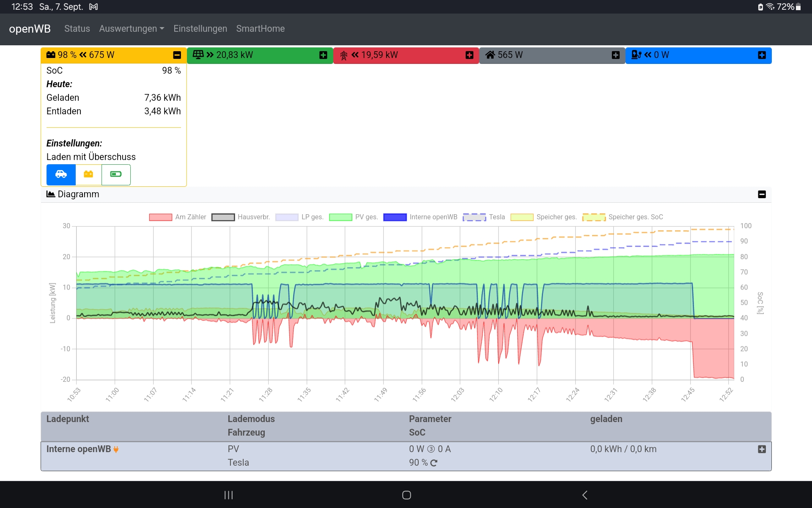
Task: Open the Status page link
Action: pos(77,29)
